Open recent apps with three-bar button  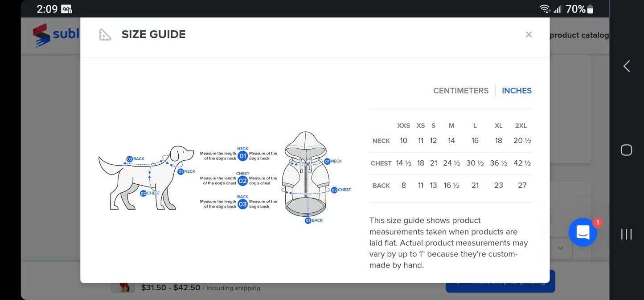point(626,234)
